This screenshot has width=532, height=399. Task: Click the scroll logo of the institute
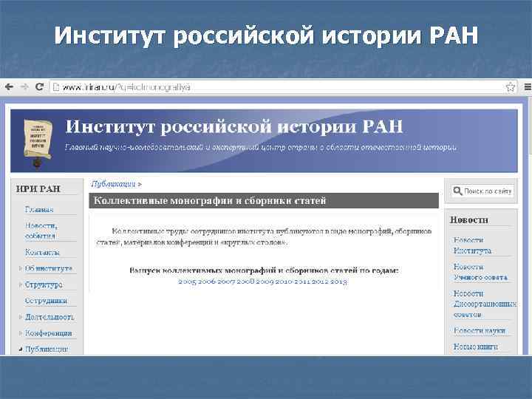click(38, 143)
